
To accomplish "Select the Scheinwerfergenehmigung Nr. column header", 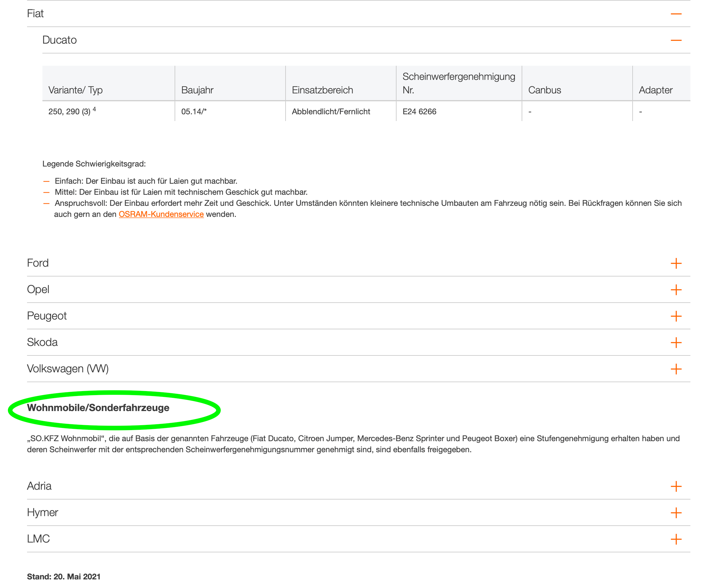I will pyautogui.click(x=458, y=83).
